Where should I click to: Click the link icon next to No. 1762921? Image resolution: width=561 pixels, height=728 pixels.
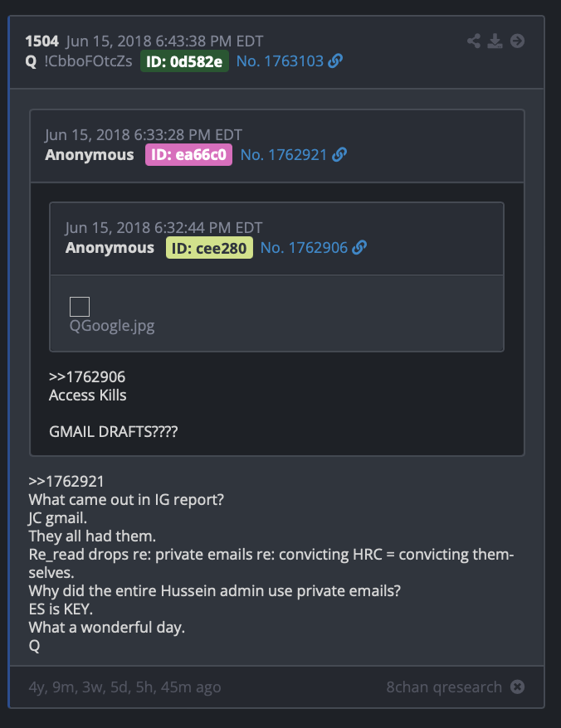click(339, 154)
